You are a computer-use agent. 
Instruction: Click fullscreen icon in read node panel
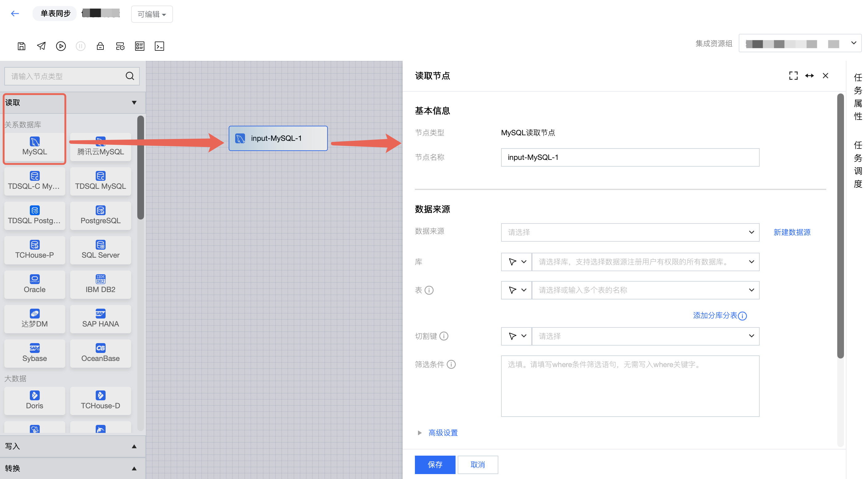tap(793, 76)
